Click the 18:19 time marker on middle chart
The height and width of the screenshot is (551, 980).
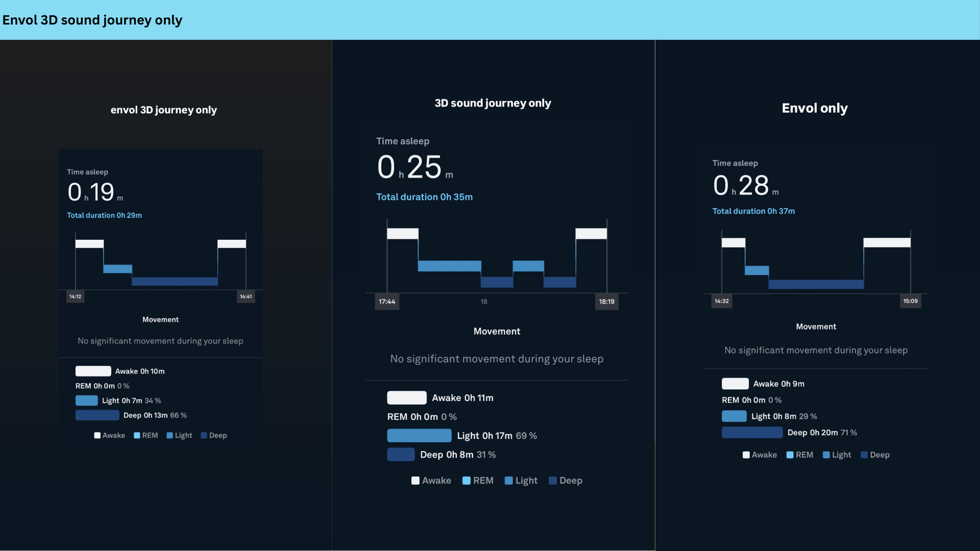pyautogui.click(x=606, y=302)
